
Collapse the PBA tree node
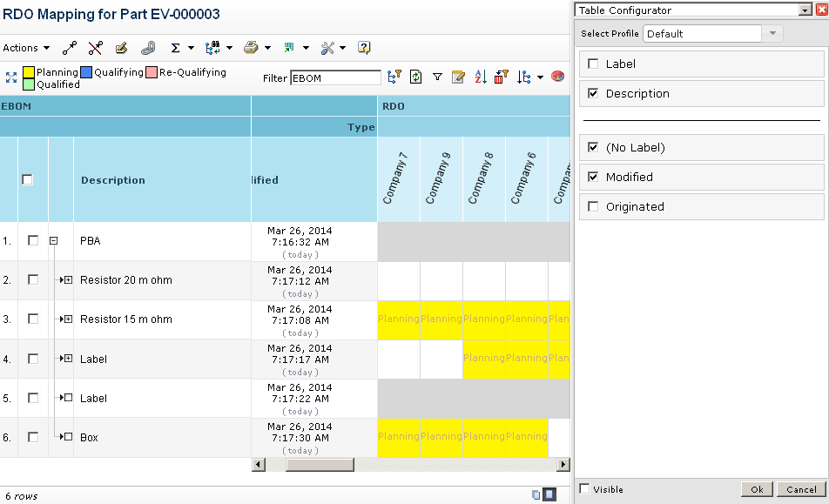pyautogui.click(x=53, y=241)
